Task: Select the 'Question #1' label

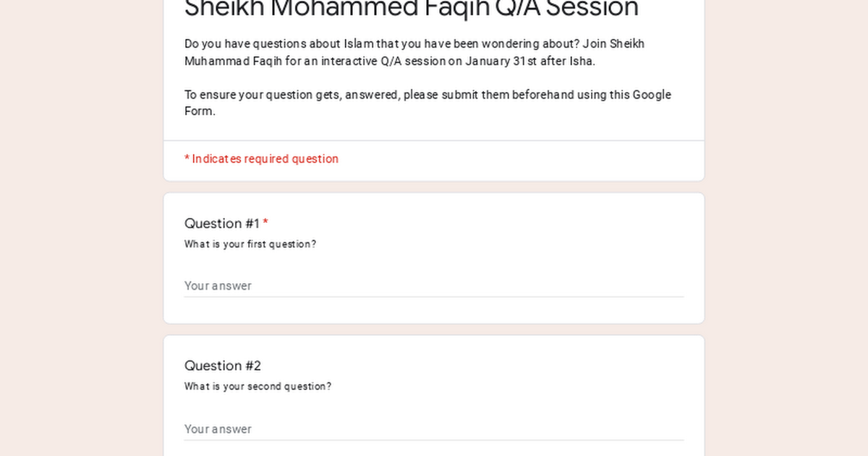Action: pos(221,223)
